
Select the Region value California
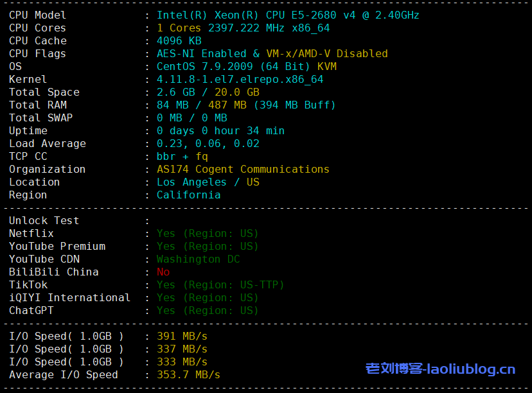[x=188, y=195]
